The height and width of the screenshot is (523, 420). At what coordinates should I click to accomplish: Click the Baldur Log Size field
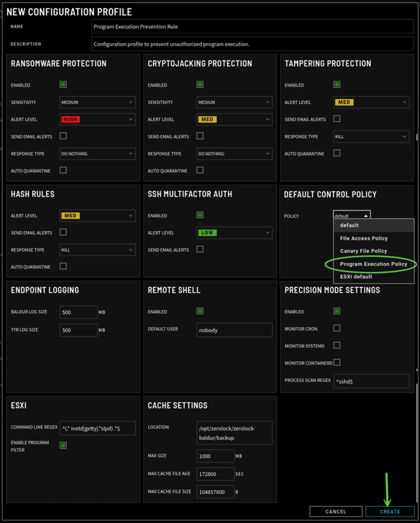(x=79, y=313)
